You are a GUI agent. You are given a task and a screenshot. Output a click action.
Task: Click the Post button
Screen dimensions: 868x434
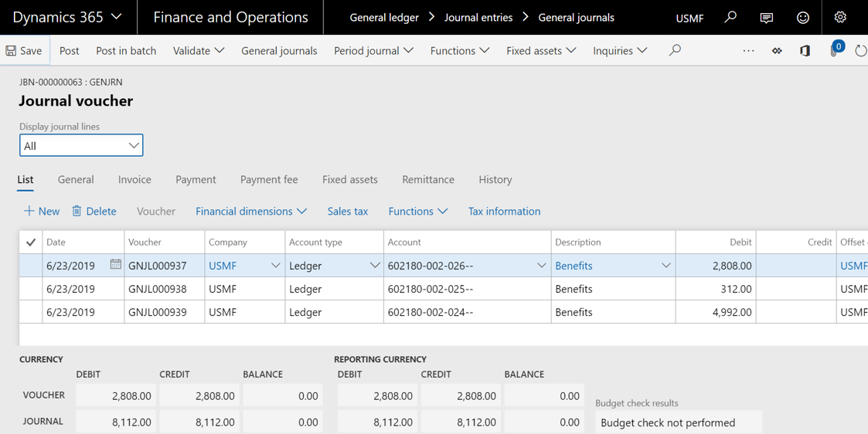pos(70,51)
